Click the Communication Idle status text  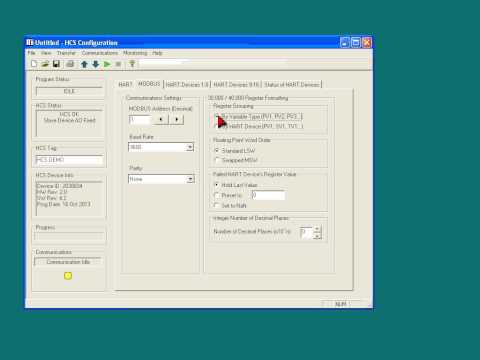(68, 262)
